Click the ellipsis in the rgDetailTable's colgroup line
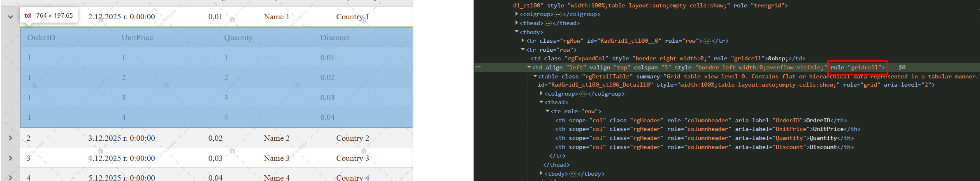Image resolution: width=980 pixels, height=181 pixels. [583, 94]
